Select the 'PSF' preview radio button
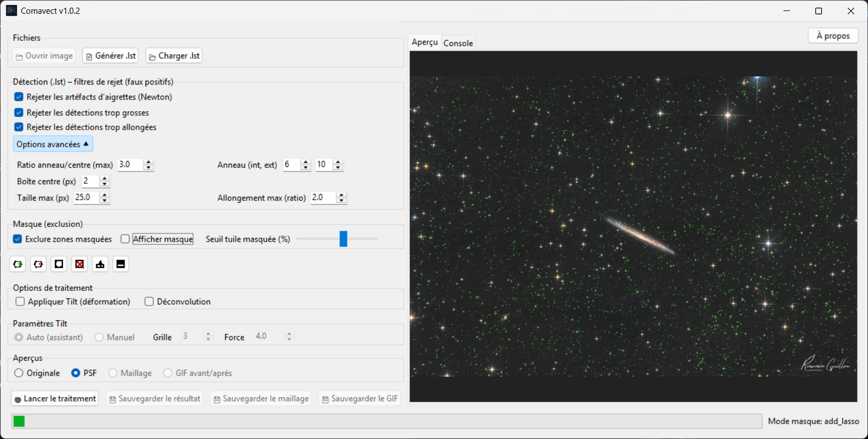This screenshot has width=868, height=439. point(76,373)
